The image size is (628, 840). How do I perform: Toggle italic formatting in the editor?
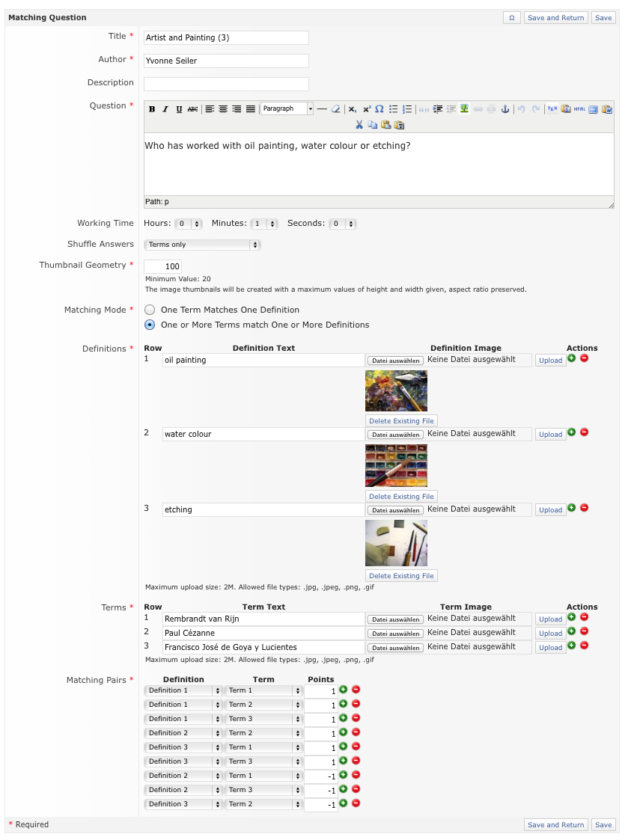click(165, 109)
